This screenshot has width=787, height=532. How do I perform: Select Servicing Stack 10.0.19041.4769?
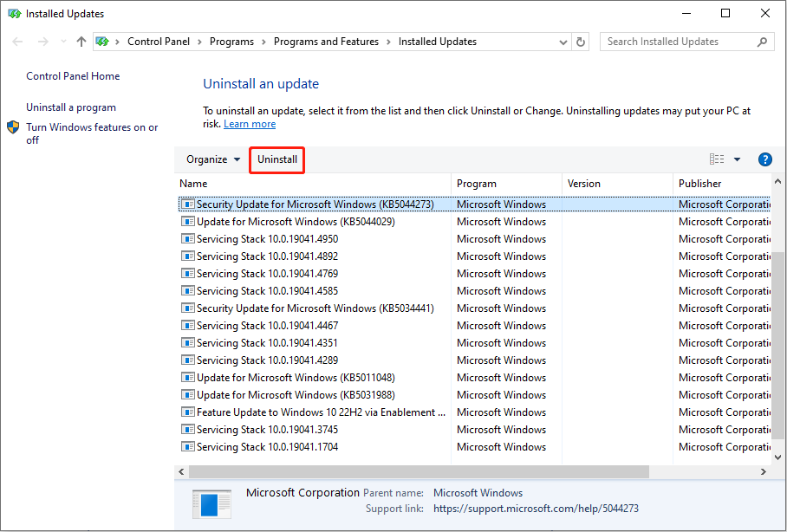[474, 274]
